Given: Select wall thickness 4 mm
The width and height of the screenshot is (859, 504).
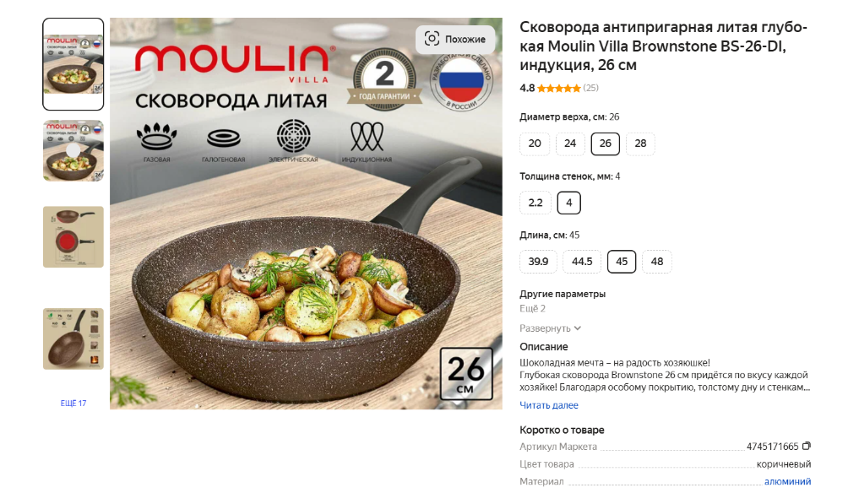Looking at the screenshot, I should point(569,203).
